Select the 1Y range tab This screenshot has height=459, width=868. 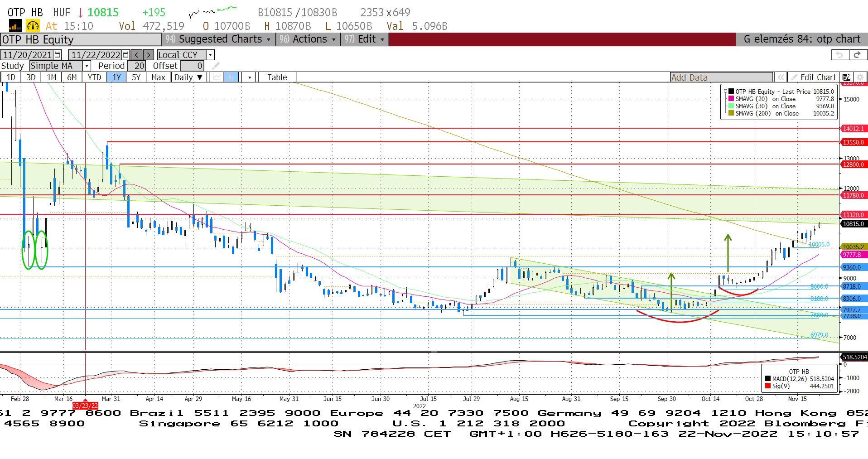[116, 77]
